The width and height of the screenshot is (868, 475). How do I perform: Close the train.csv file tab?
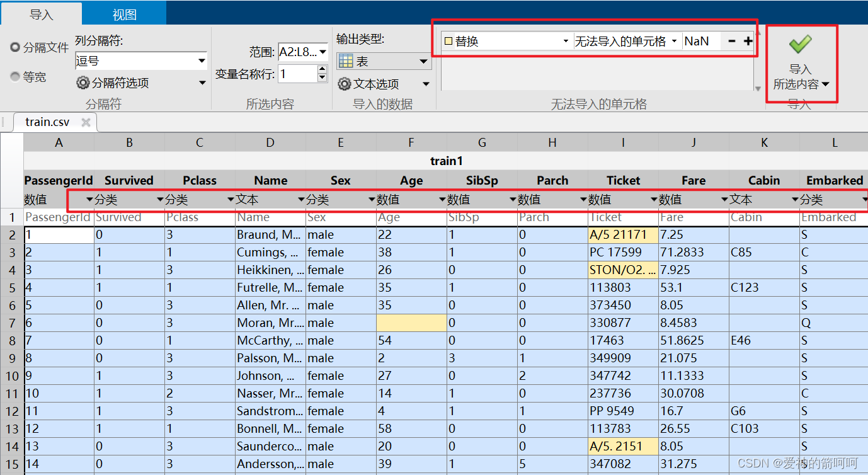click(86, 122)
